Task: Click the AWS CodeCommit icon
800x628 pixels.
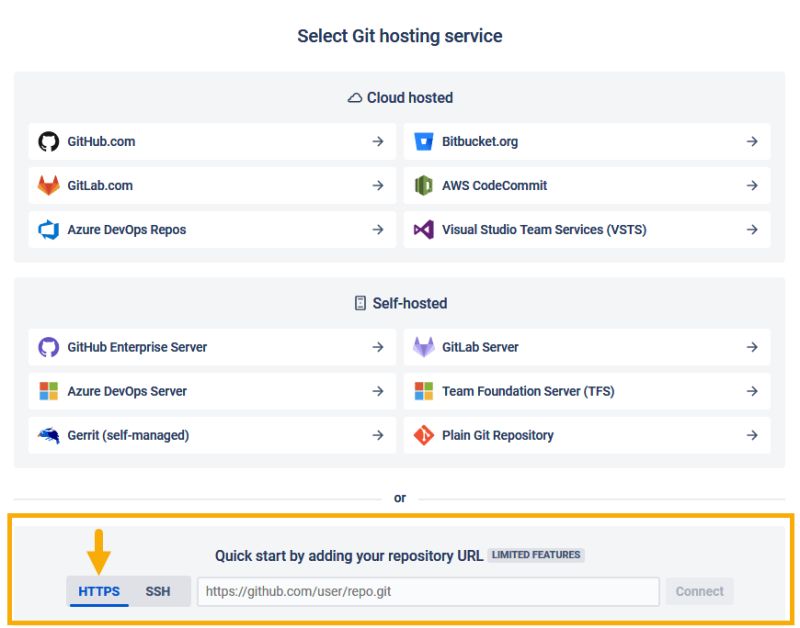Action: 422,185
